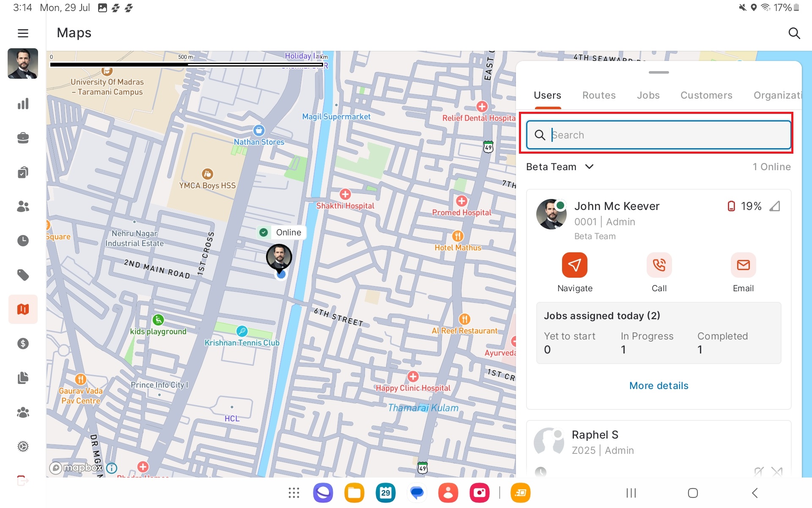
Task: Click the top-right search magnifier
Action: tap(794, 33)
